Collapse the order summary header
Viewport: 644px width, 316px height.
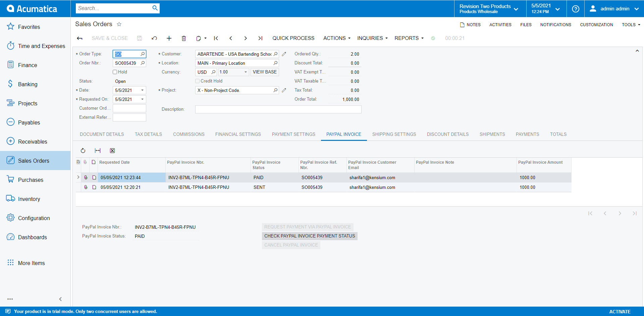click(x=637, y=51)
